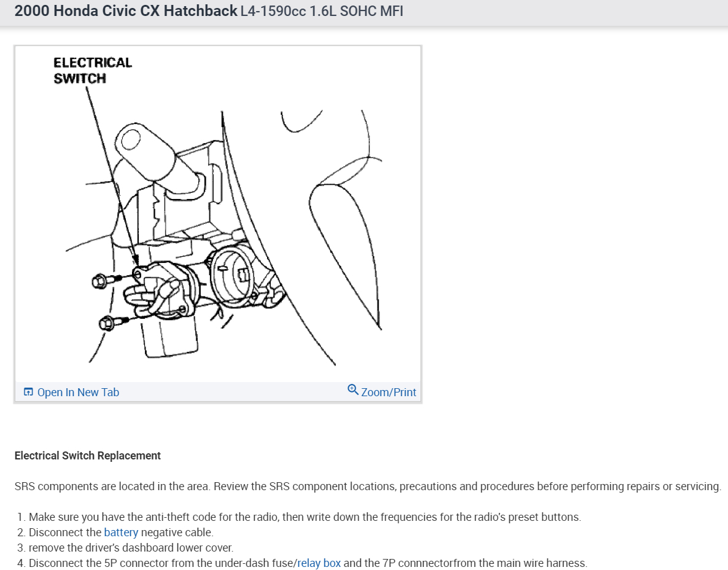Click step 1 about the radio anti-theft code
Viewport: 728px width, 570px height.
click(304, 517)
